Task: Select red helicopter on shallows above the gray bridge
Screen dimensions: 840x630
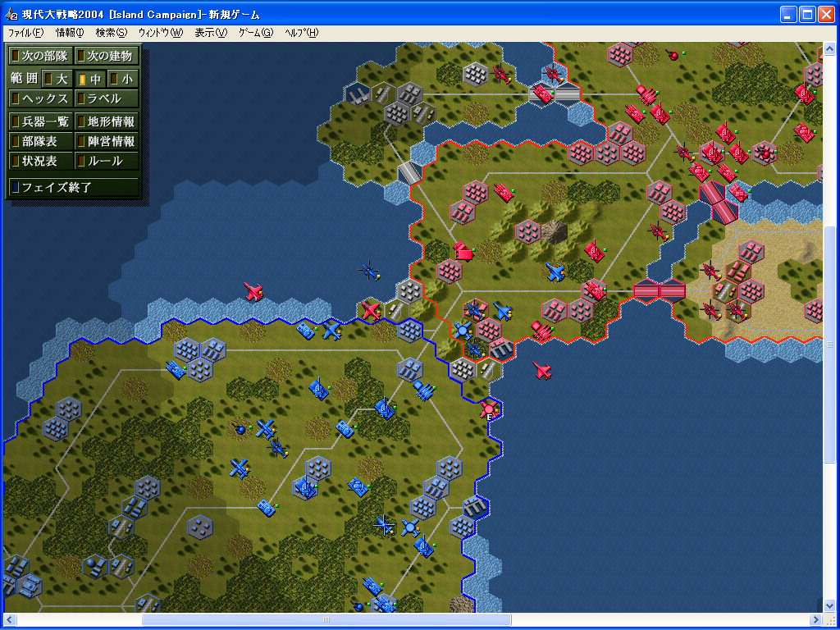Action: 552,73
